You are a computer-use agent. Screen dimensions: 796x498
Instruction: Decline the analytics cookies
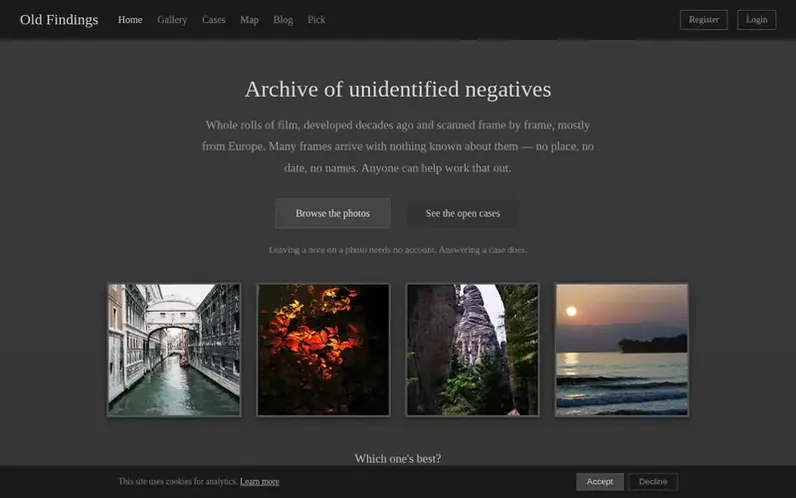(653, 481)
